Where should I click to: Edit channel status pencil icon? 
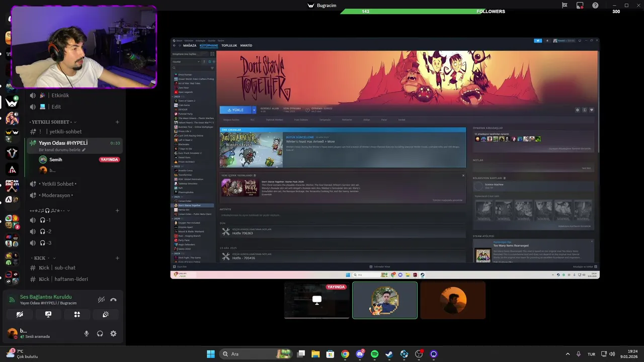(x=84, y=150)
